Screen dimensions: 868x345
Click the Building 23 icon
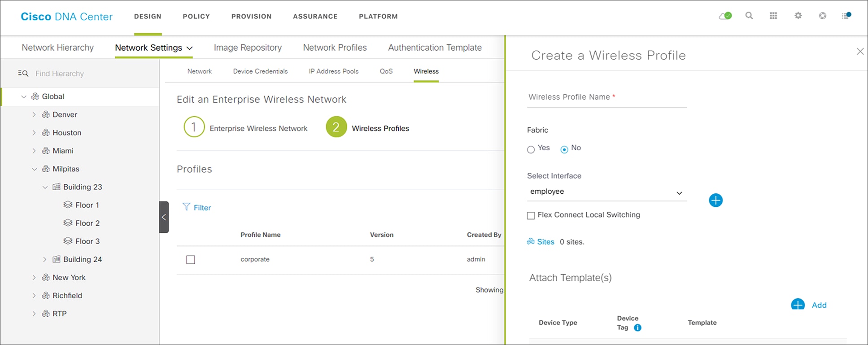pos(57,187)
